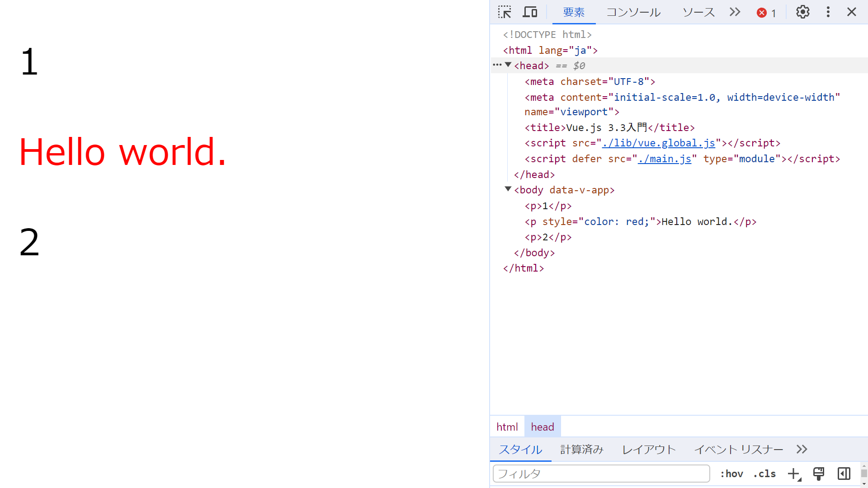Open the ./lib/vue.global.js script link

[658, 143]
